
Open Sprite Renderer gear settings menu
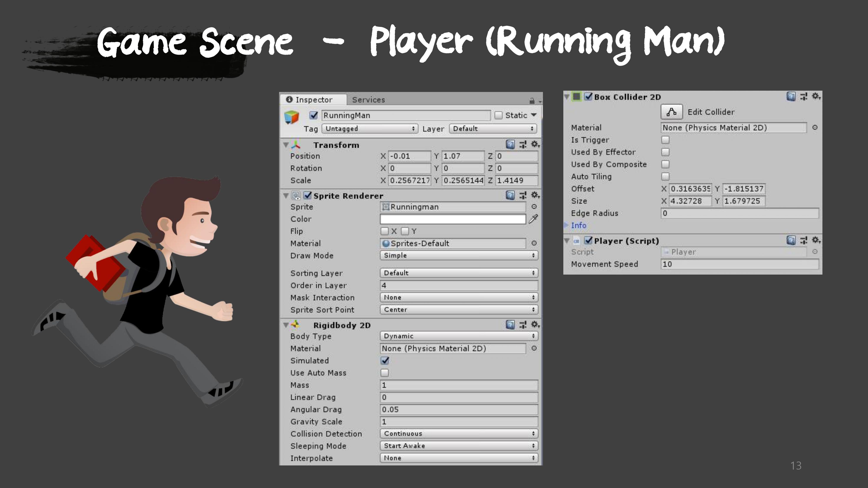[x=535, y=195]
